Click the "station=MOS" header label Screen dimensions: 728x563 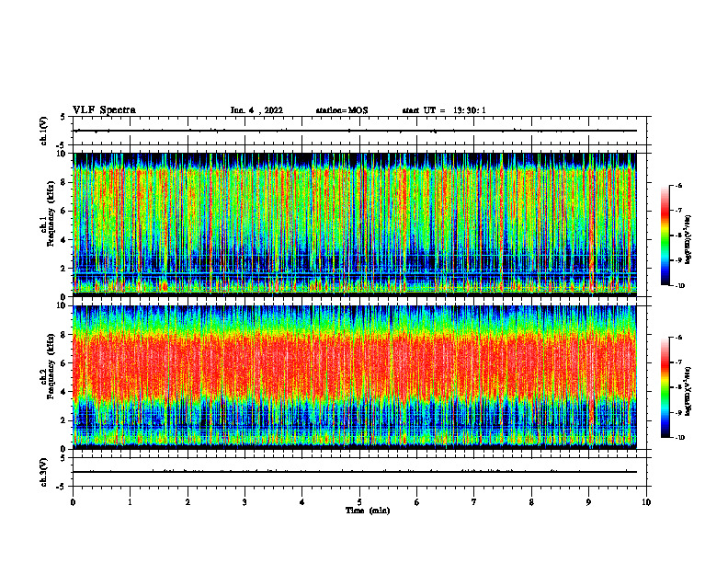point(342,110)
